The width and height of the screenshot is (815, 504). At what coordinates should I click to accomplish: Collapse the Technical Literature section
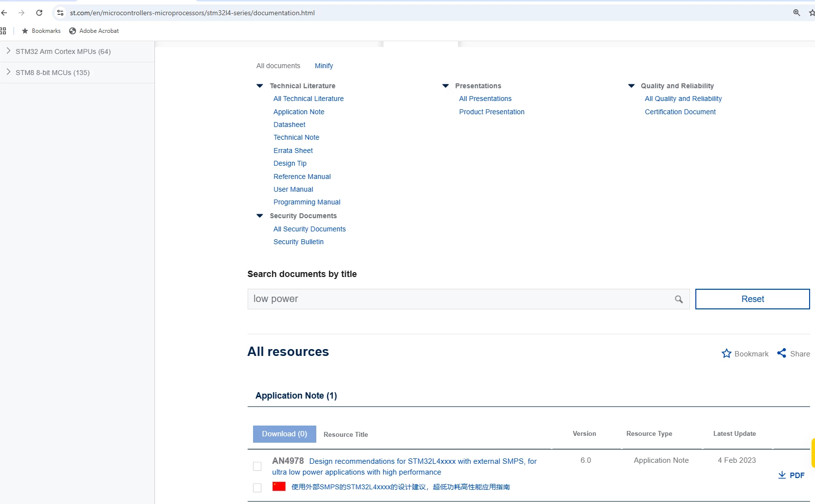point(260,86)
